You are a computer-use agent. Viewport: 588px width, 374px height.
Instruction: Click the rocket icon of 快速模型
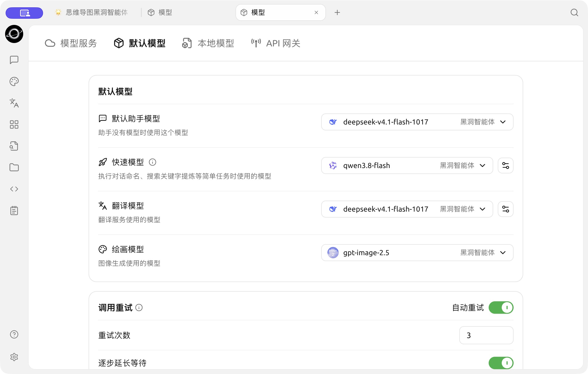[103, 162]
